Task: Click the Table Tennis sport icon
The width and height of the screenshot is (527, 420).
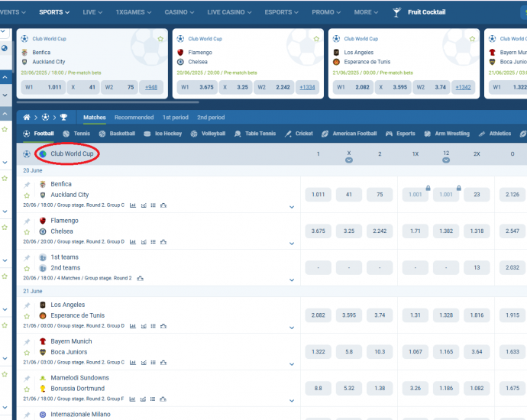Action: [238, 134]
